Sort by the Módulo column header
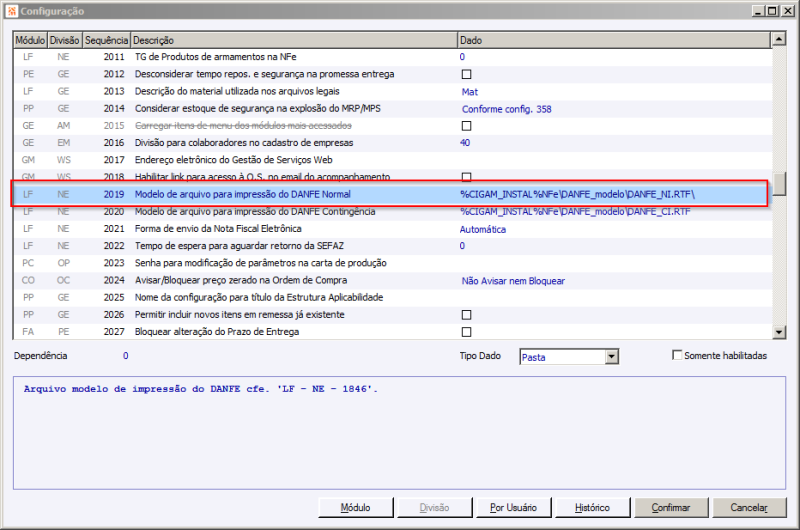Screen dimensions: 800x530 point(30,40)
